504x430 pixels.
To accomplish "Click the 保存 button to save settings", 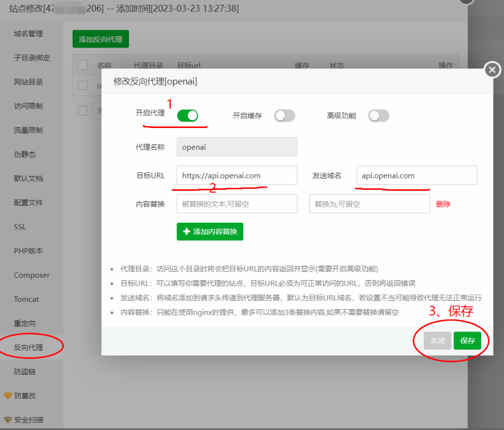I will pyautogui.click(x=468, y=340).
